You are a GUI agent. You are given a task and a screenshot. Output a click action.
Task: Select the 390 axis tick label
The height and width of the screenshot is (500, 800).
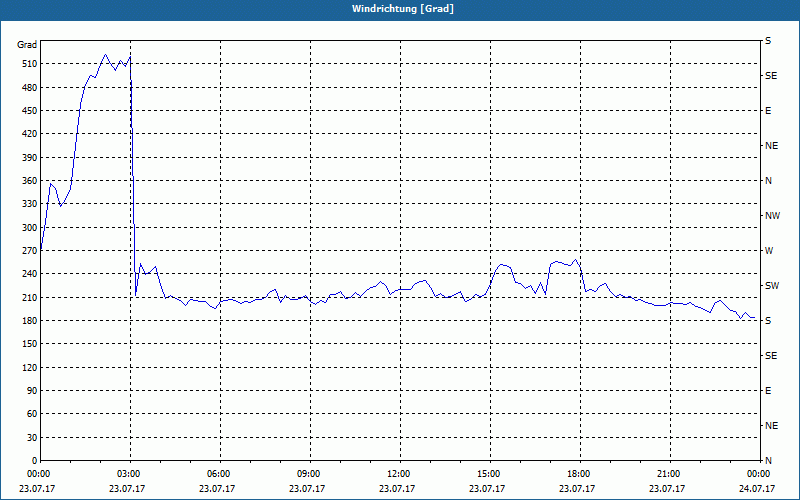click(29, 158)
